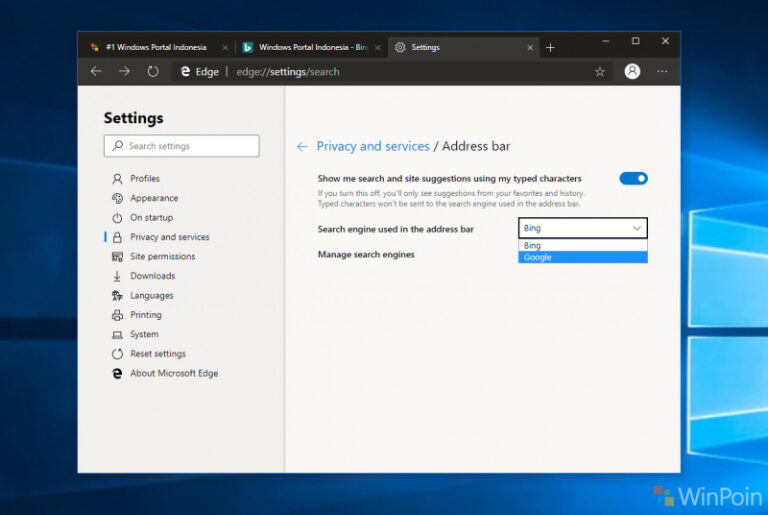The width and height of the screenshot is (768, 515).
Task: Click the On startup power icon
Action: tap(117, 218)
